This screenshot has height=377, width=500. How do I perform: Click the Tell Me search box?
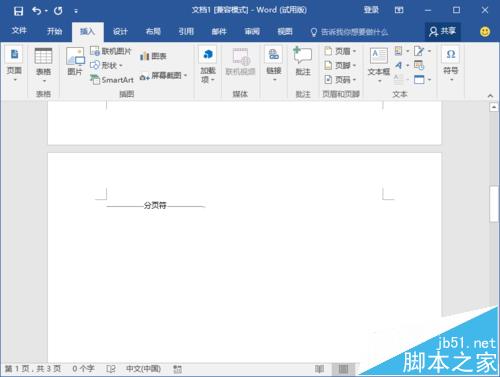tap(349, 32)
